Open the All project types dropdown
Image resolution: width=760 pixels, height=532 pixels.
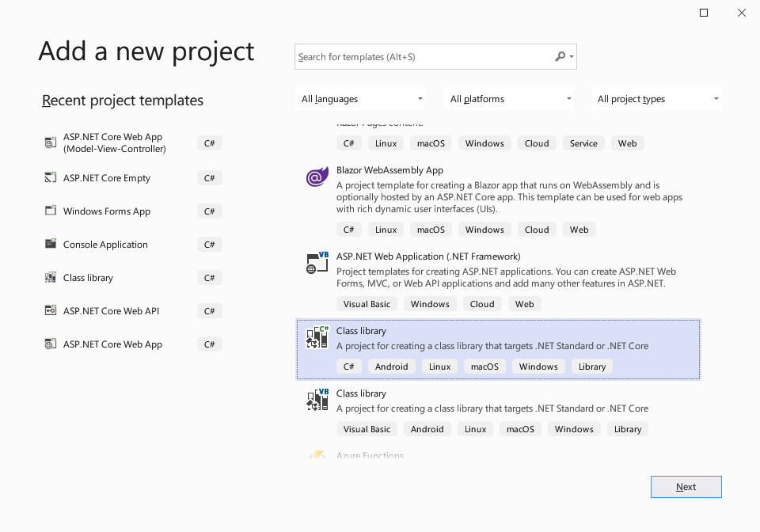656,99
